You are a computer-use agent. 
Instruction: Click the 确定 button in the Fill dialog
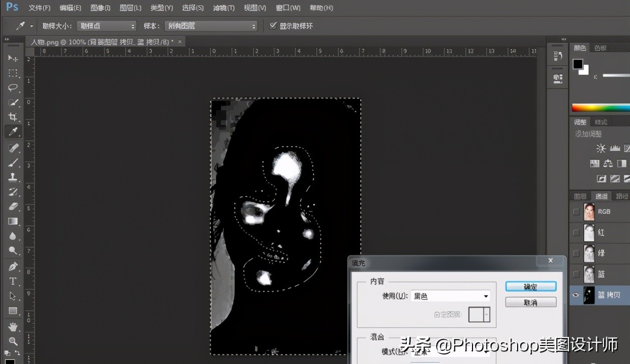coord(531,286)
